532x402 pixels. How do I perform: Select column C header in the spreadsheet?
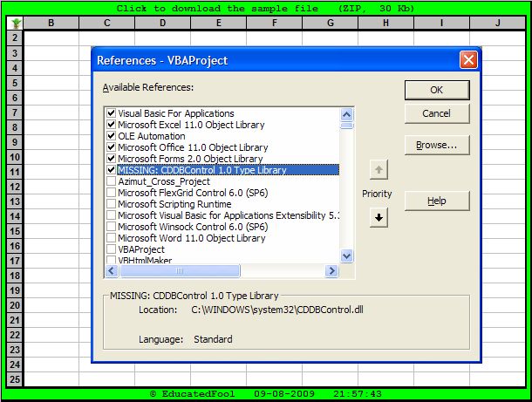[107, 23]
